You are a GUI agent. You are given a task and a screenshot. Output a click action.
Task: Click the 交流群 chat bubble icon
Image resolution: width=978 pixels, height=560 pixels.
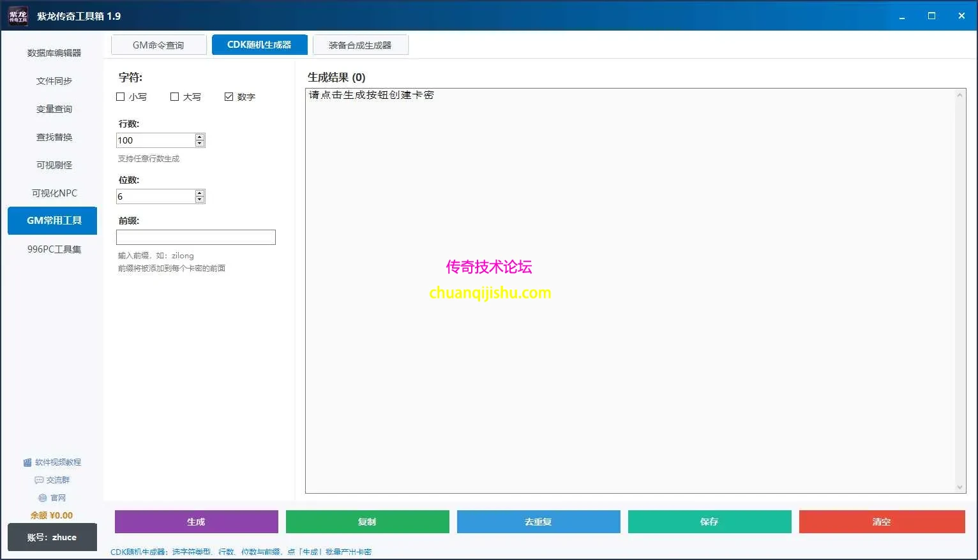click(39, 480)
